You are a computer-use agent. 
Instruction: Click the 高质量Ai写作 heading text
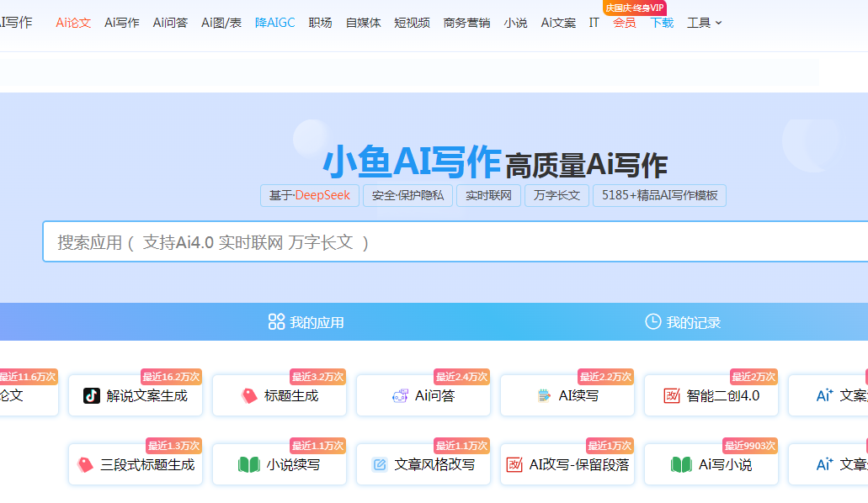tap(587, 166)
